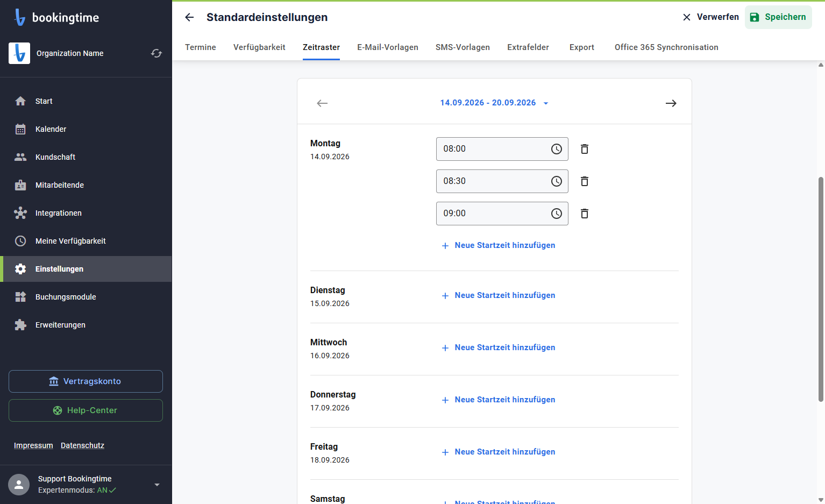Viewport: 825px width, 504px height.
Task: Open Integrationen page
Action: pyautogui.click(x=86, y=213)
